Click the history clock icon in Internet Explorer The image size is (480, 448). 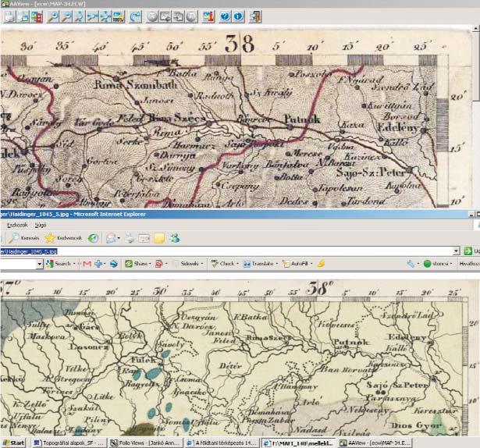point(93,238)
